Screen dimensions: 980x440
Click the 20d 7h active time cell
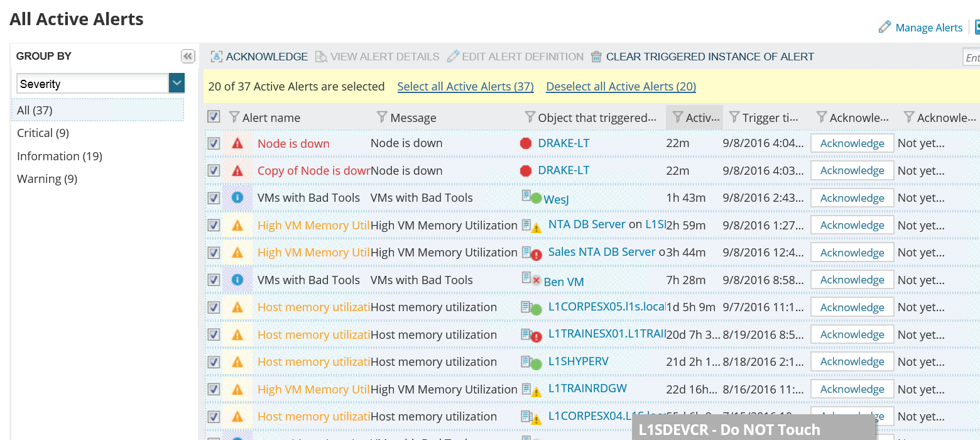click(693, 334)
